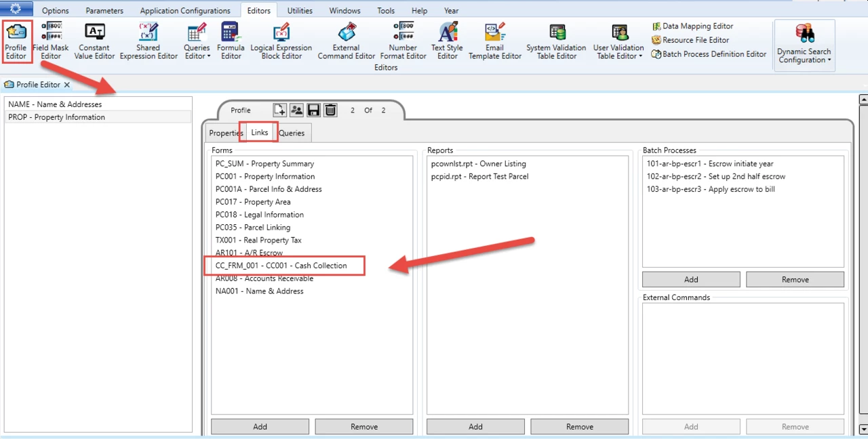Screen dimensions: 868x439
Task: Open the Text Style Editor
Action: pos(447,41)
